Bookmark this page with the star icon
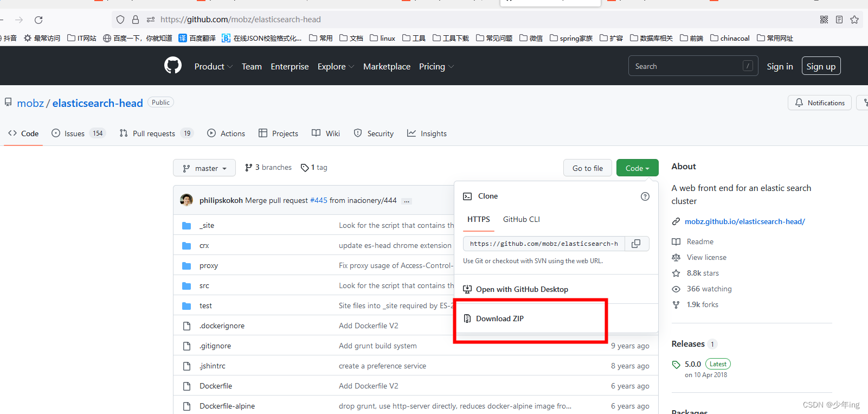Viewport: 868px width, 414px height. click(x=854, y=20)
